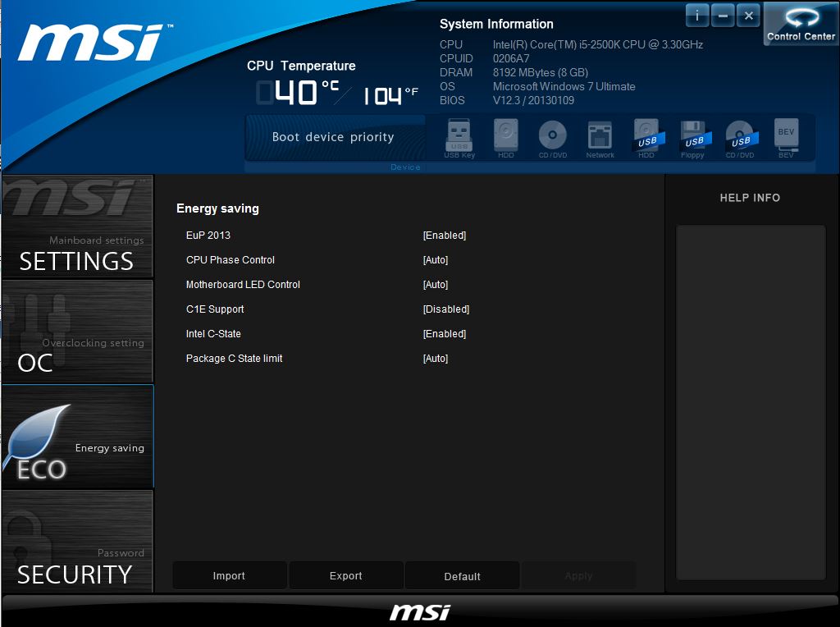Image resolution: width=840 pixels, height=627 pixels.
Task: Click the Boot device priority label
Action: [x=333, y=137]
